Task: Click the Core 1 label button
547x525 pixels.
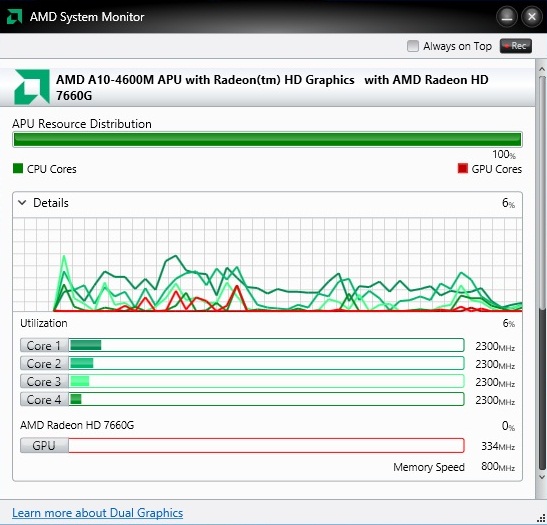Action: pyautogui.click(x=44, y=345)
